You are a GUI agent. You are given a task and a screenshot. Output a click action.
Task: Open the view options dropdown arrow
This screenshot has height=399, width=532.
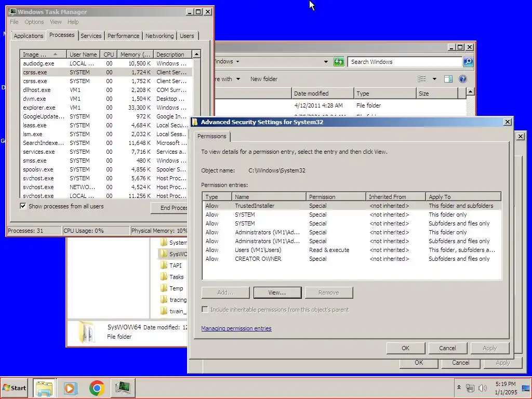(x=434, y=79)
